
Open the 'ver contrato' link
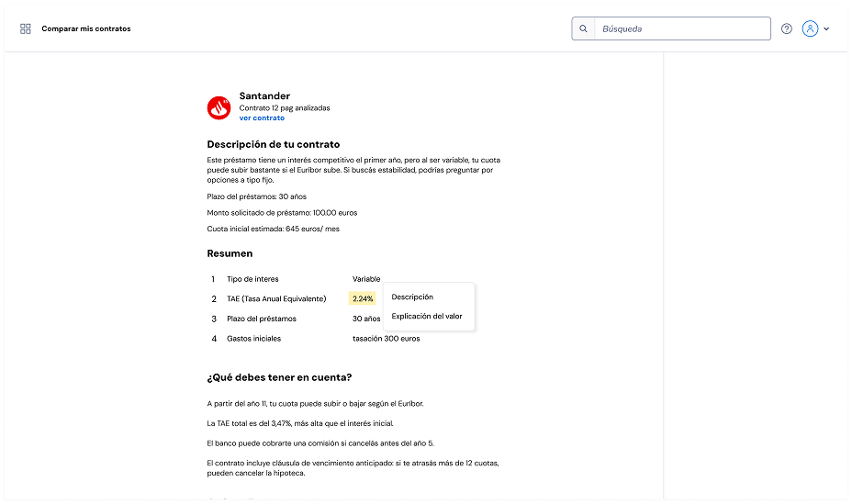(262, 118)
